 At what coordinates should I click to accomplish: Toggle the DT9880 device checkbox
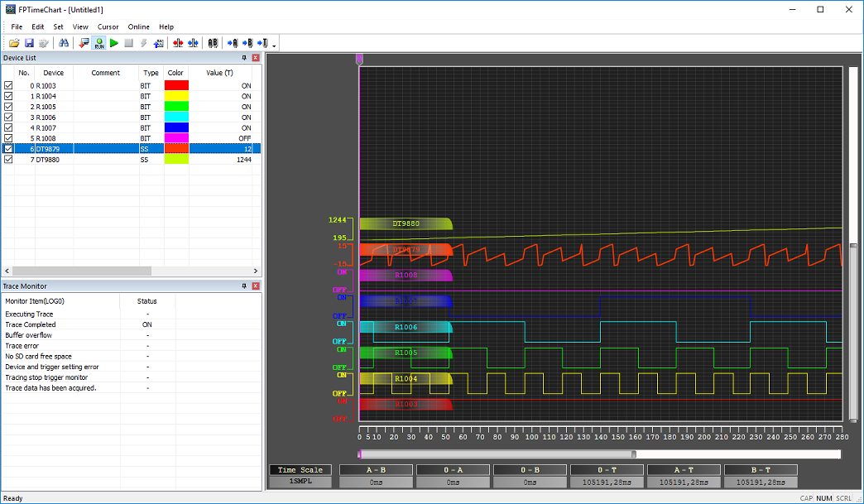coord(8,160)
